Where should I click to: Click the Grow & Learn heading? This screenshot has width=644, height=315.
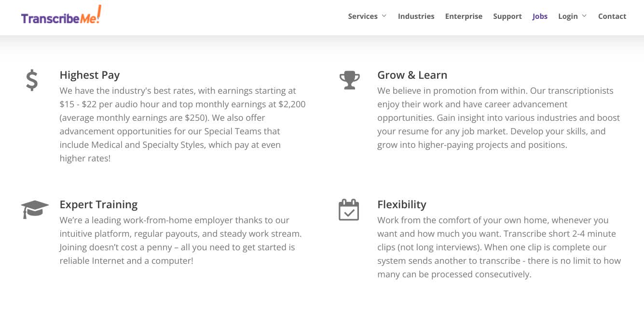412,75
